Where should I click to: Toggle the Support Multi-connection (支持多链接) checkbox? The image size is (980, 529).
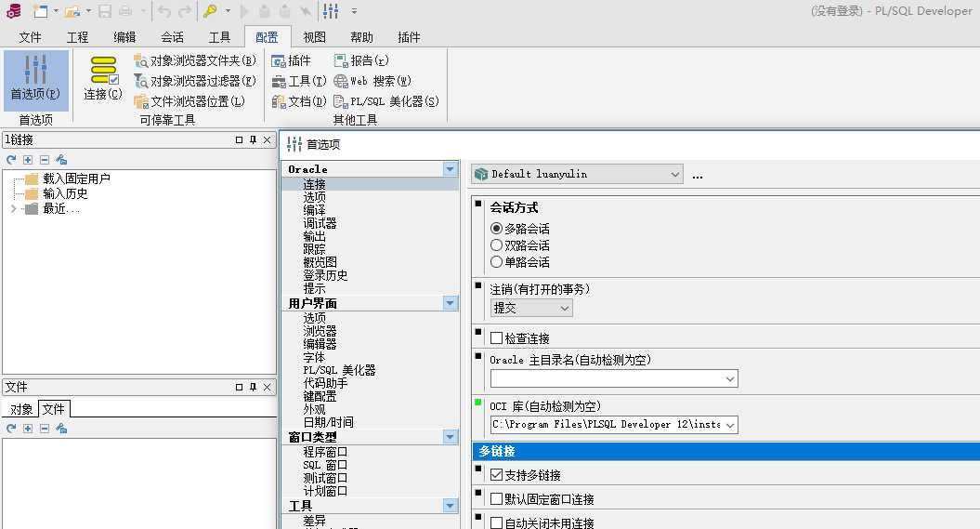coord(497,475)
